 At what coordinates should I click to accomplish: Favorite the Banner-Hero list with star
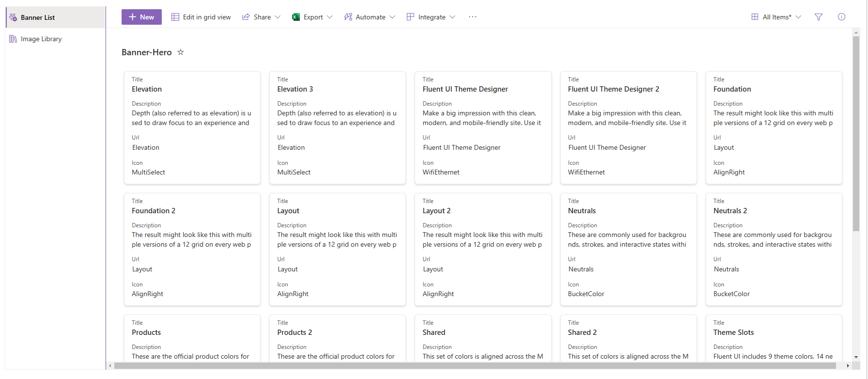(x=181, y=52)
